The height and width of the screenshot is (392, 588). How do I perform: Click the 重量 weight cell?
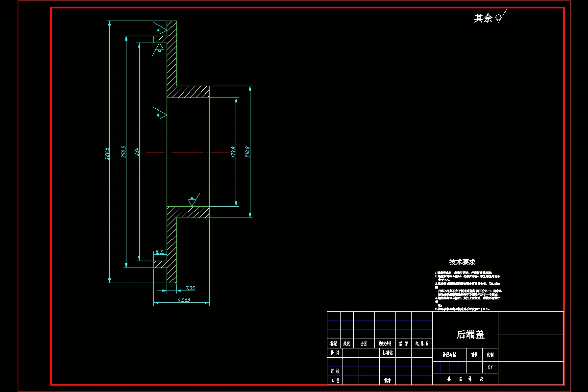tap(474, 354)
